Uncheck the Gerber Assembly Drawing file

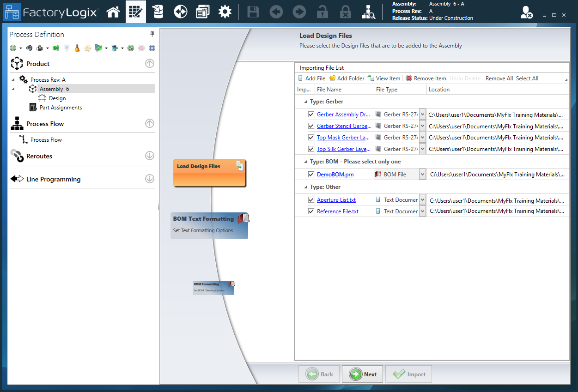pyautogui.click(x=311, y=114)
